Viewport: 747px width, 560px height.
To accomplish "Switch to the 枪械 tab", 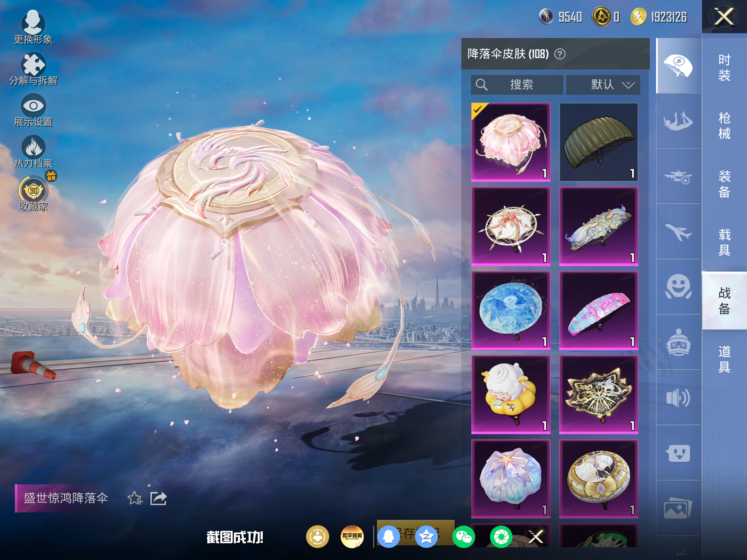I will (724, 126).
